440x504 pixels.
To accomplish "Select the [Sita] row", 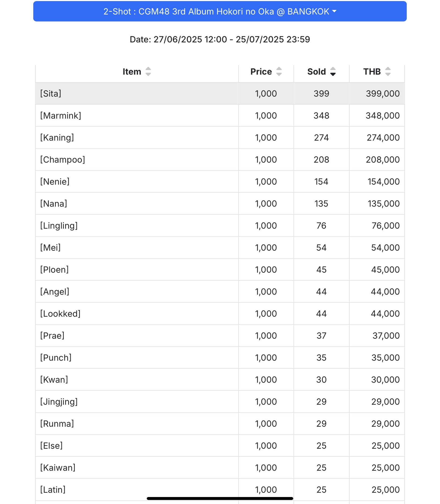I will pyautogui.click(x=220, y=93).
